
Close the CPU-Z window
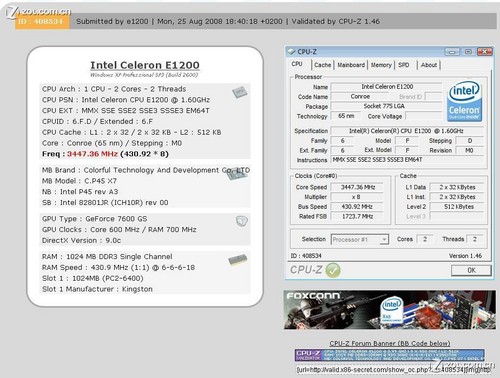485,52
